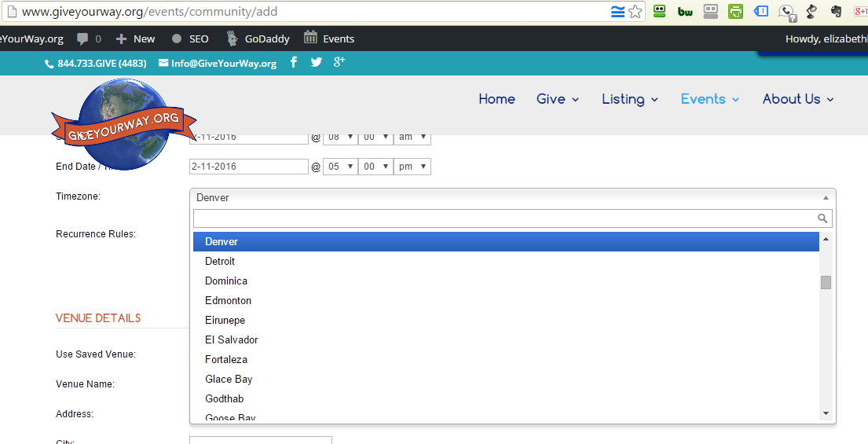The width and height of the screenshot is (868, 444).
Task: Click the timezone list scrollbar thumb
Action: 826,282
